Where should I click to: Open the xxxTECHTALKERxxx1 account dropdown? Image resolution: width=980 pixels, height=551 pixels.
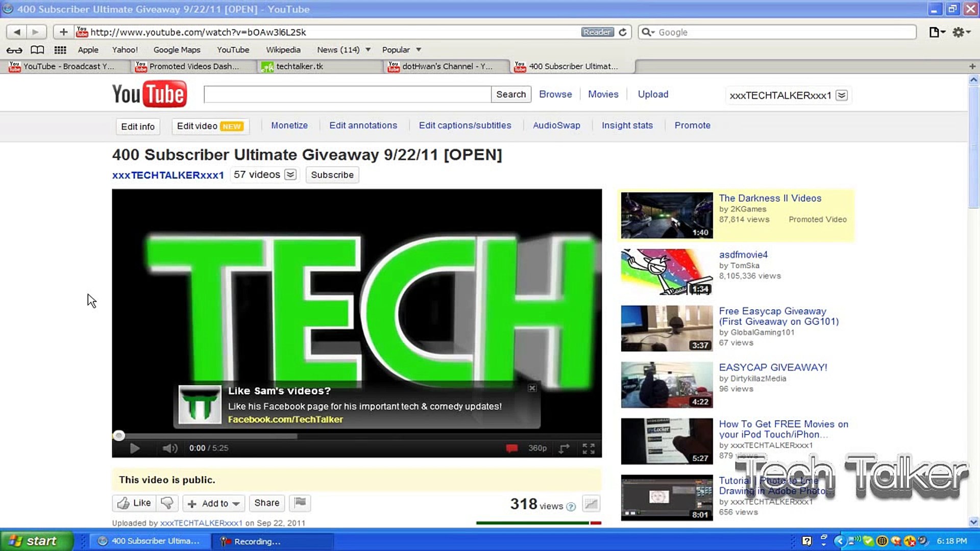(842, 95)
